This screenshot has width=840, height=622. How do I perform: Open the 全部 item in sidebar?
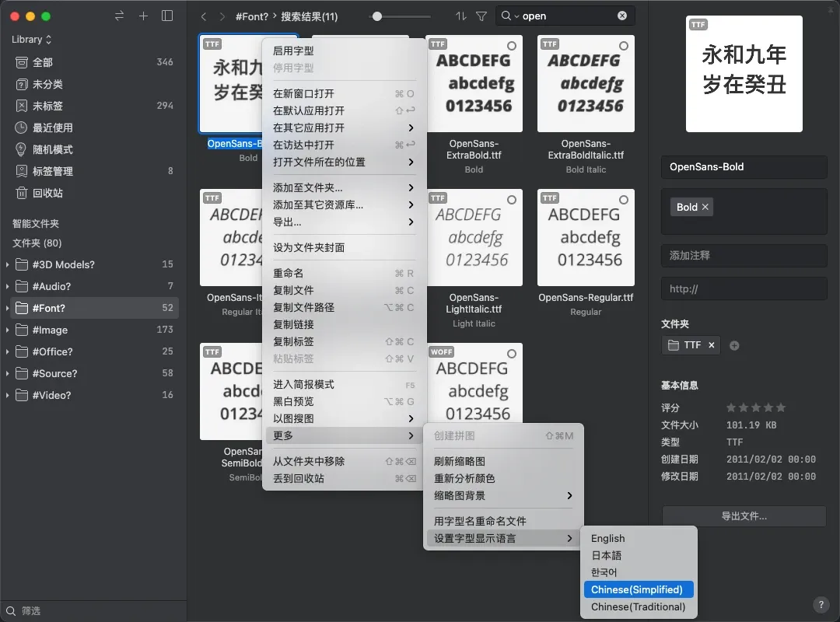[94, 62]
